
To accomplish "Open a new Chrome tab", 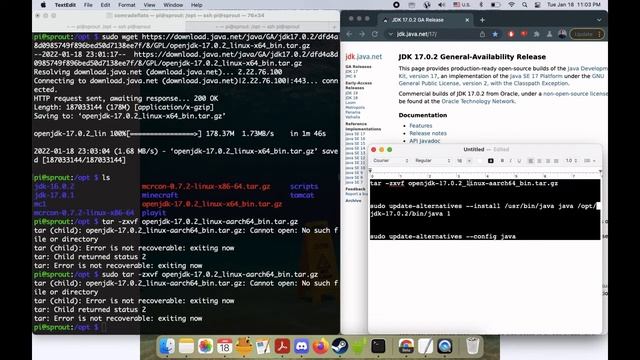I will [482, 20].
